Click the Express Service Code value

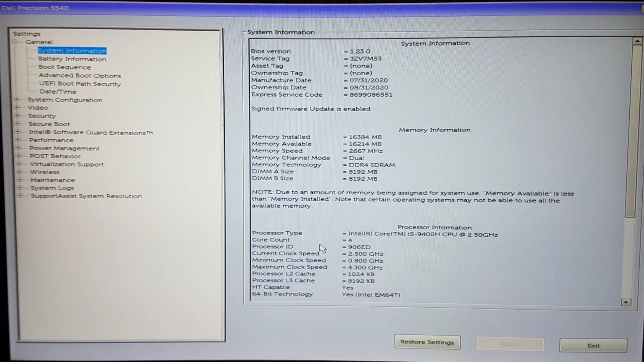coord(371,95)
